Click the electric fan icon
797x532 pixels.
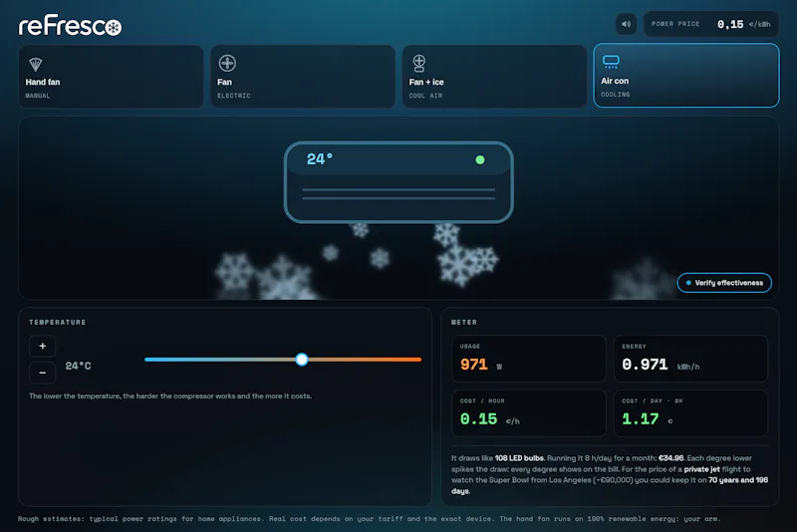[227, 64]
